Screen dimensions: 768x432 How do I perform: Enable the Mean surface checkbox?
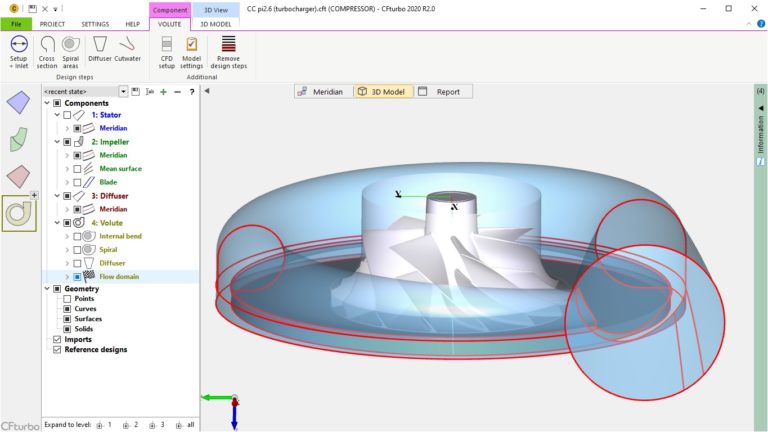[x=77, y=168]
